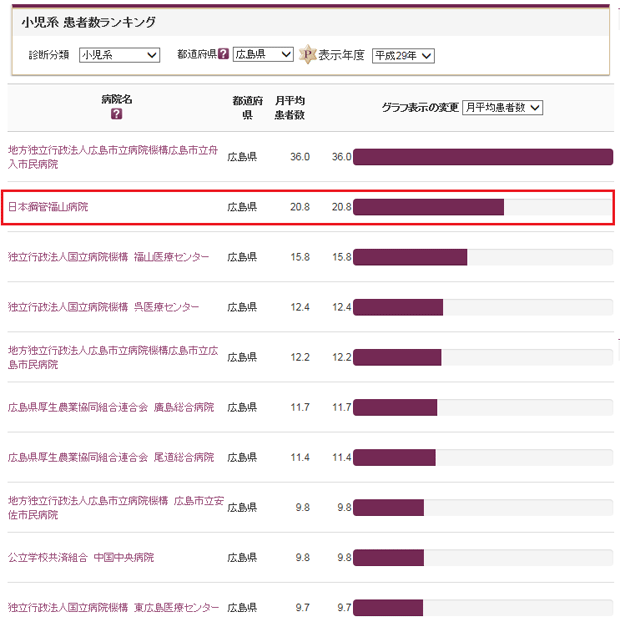Open the 福山医療センター hospital link
This screenshot has height=627, width=620.
tap(109, 257)
